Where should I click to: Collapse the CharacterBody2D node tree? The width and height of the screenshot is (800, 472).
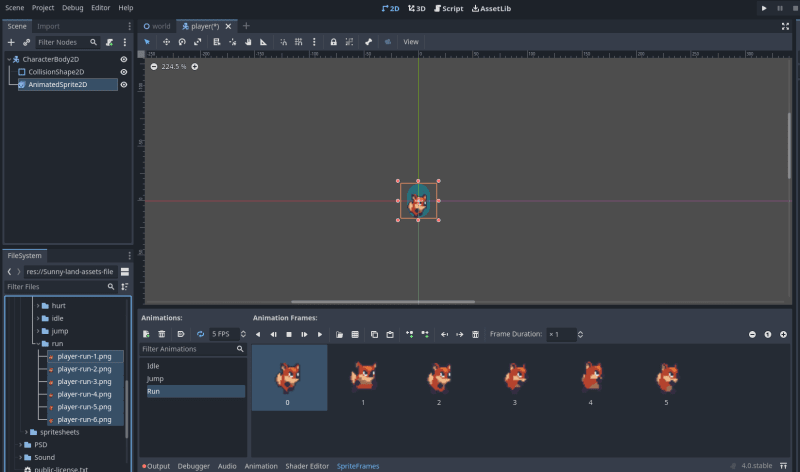click(x=9, y=59)
